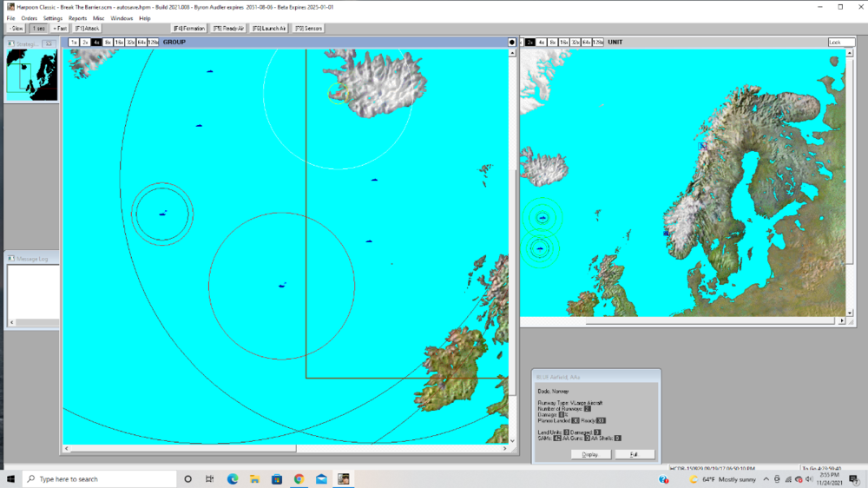Set Group window zoom to 8x
868x488 pixels.
[x=108, y=42]
